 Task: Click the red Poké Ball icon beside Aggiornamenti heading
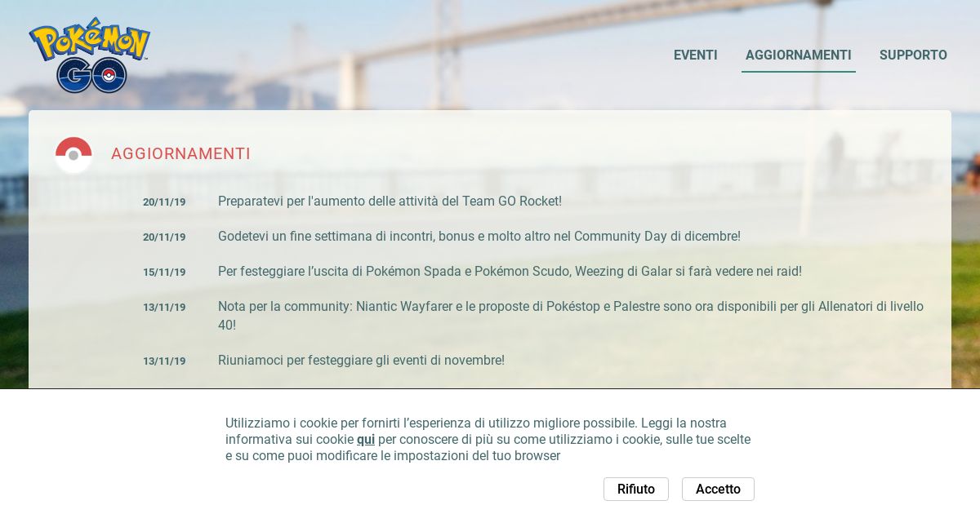73,154
